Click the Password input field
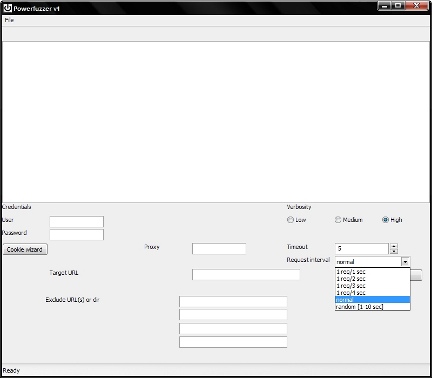Viewport: 432px width, 378px height. point(77,235)
